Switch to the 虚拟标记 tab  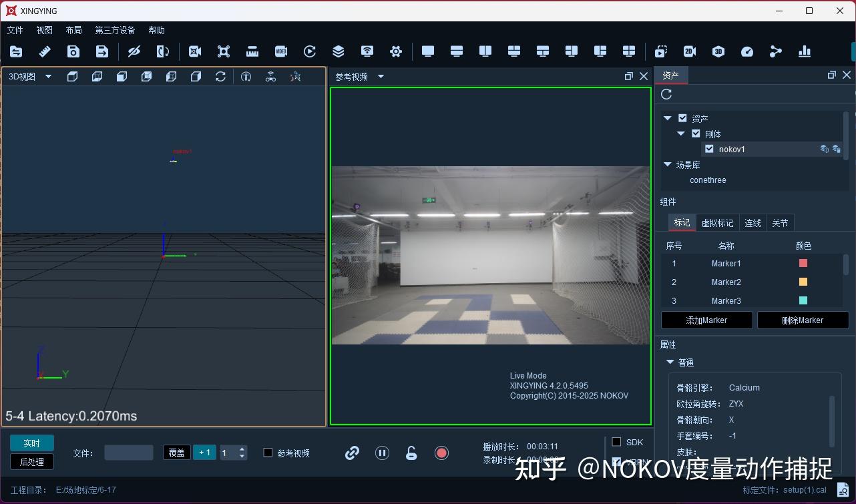[x=717, y=222]
